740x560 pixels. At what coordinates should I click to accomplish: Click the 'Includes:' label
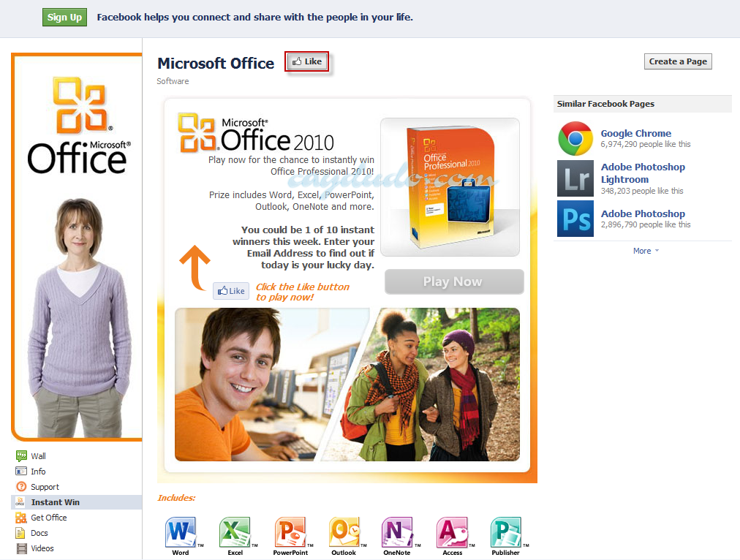pos(176,498)
